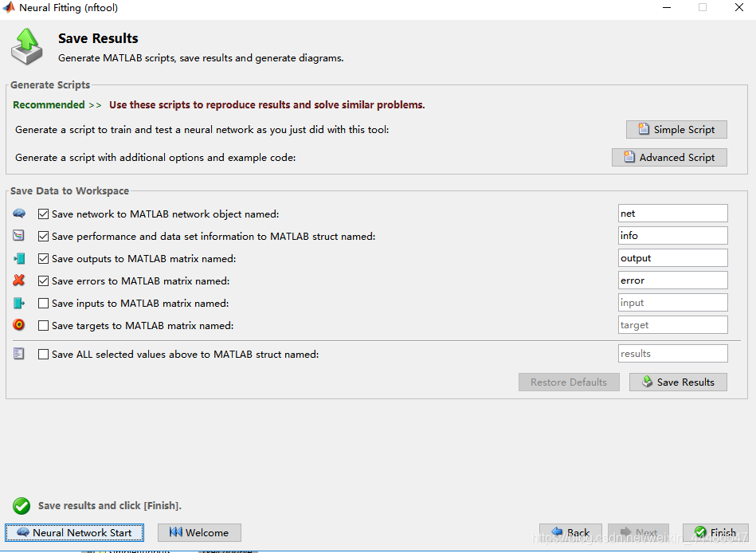Click the green checkmark status icon at bottom

click(21, 506)
